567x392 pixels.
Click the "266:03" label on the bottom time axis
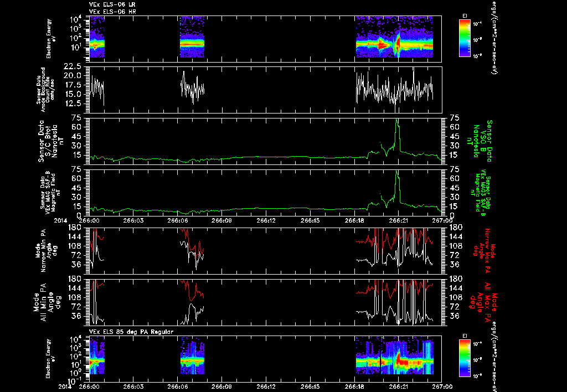tap(133, 386)
